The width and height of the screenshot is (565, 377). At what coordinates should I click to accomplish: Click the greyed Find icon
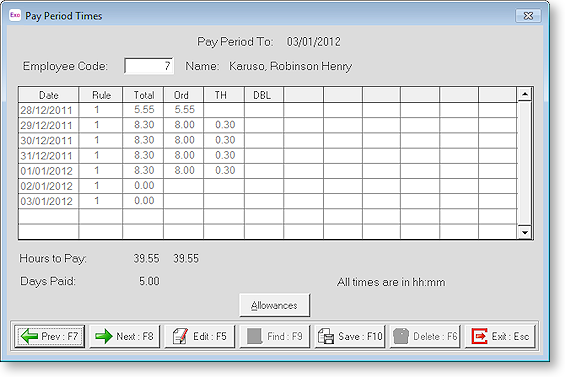254,336
